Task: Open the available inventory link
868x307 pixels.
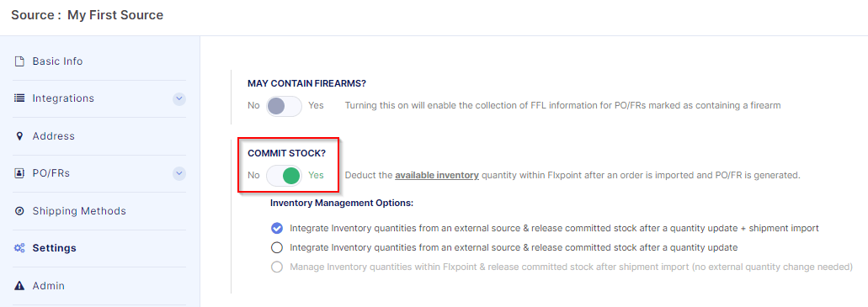Action: (437, 175)
